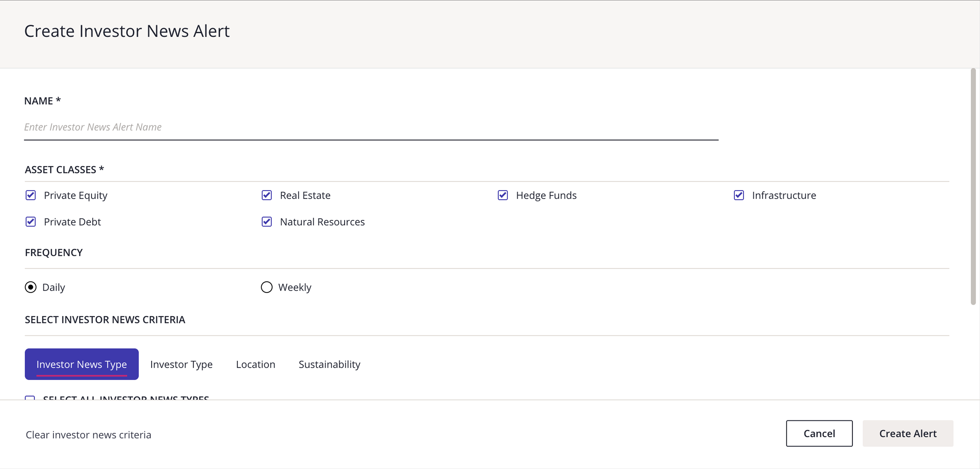Select the Weekly frequency option
The height and width of the screenshot is (469, 980).
coord(266,287)
